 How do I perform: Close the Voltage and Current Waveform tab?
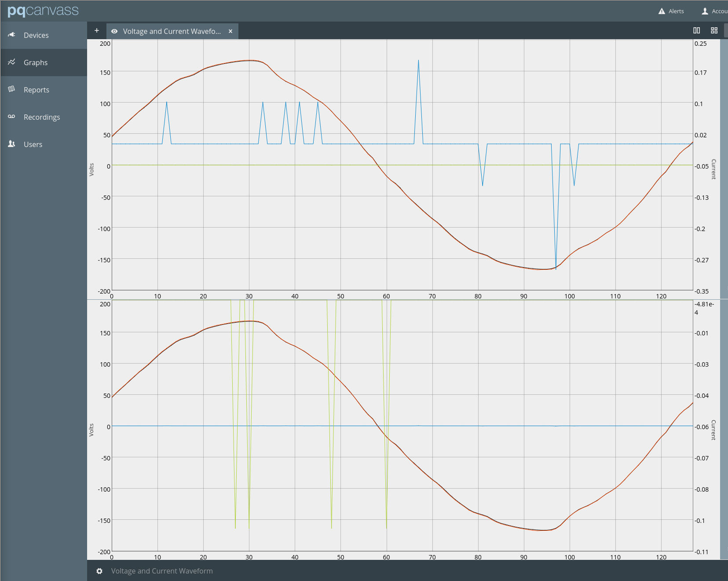[230, 31]
